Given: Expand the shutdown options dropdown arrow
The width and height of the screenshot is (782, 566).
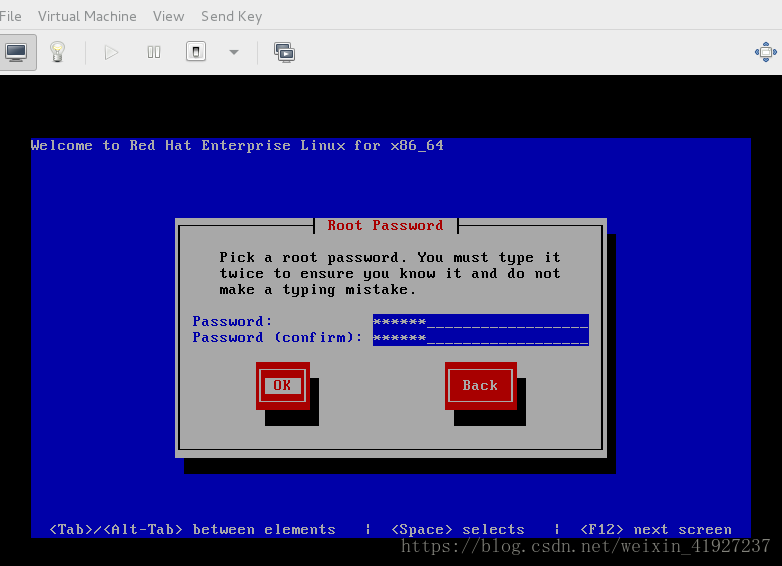Looking at the screenshot, I should pyautogui.click(x=233, y=52).
